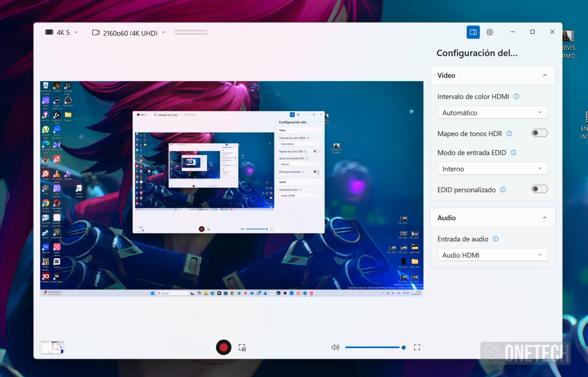Image resolution: width=588 pixels, height=377 pixels.
Task: Open the last capture thumbnail in main bottom bar
Action: pos(52,347)
